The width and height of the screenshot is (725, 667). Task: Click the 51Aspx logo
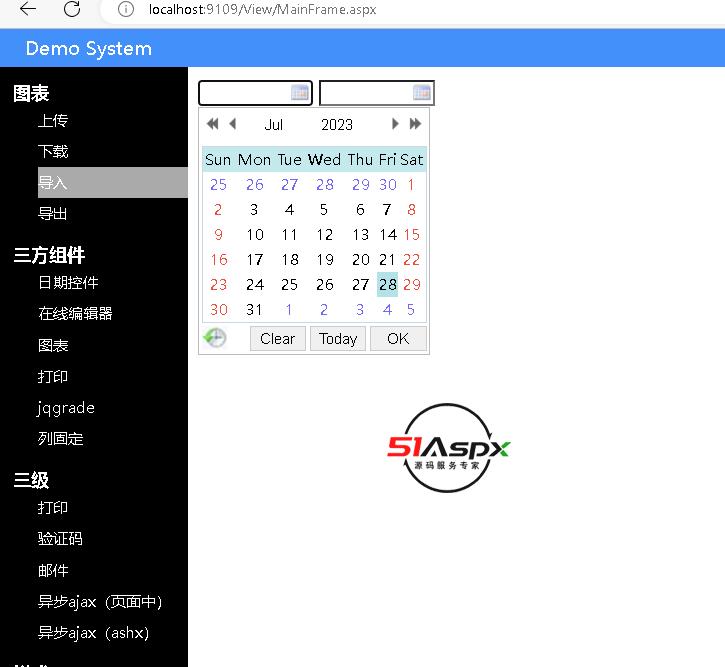pyautogui.click(x=448, y=448)
